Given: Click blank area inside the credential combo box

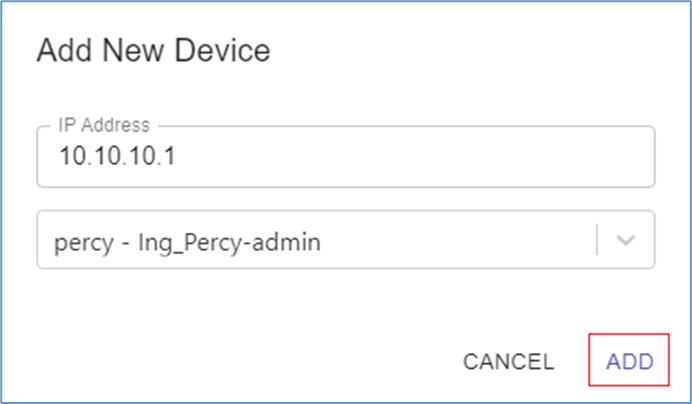Looking at the screenshot, I should coord(460,240).
